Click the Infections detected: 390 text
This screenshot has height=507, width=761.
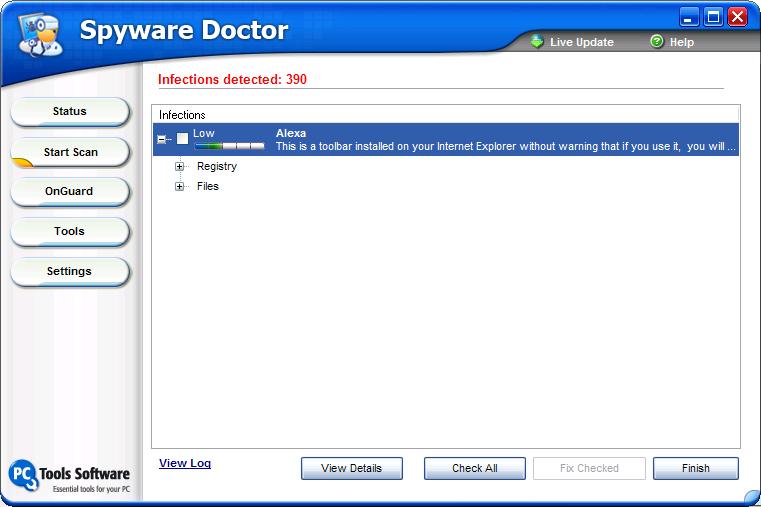[232, 80]
